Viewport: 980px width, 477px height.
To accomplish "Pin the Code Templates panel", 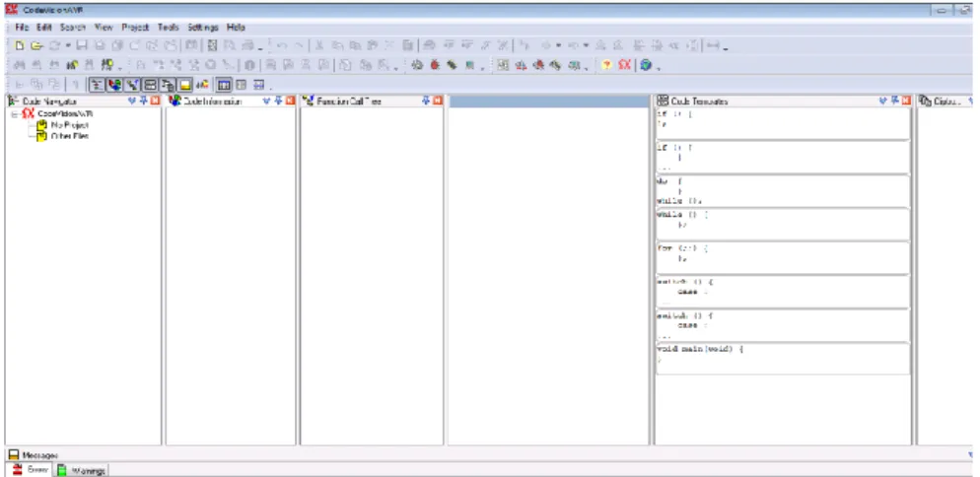I will [x=894, y=101].
